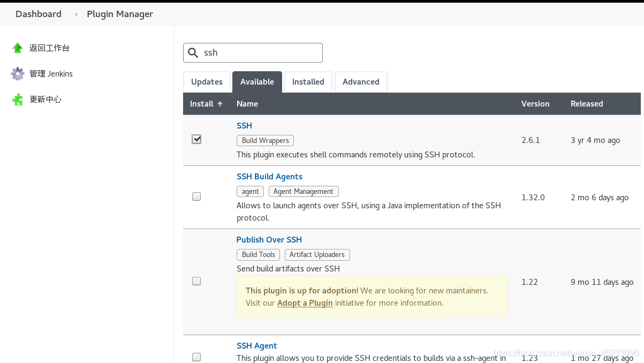Click version 1.22 for Publish Over SSH
This screenshot has height=363, width=644.
[x=529, y=282]
